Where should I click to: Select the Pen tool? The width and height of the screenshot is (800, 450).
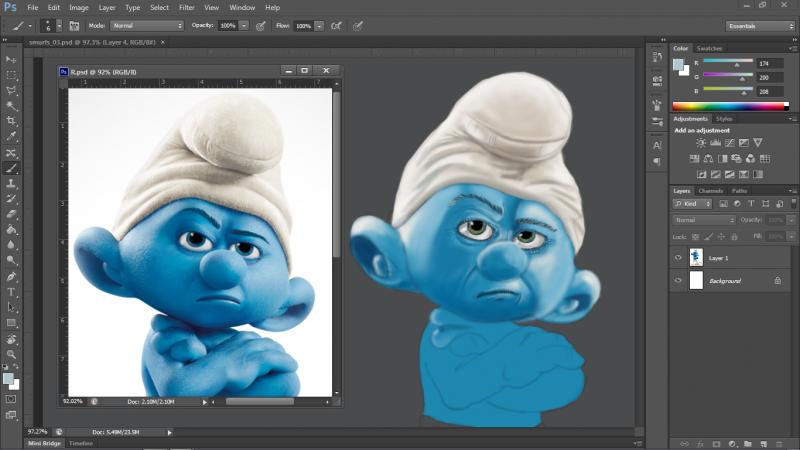click(11, 277)
